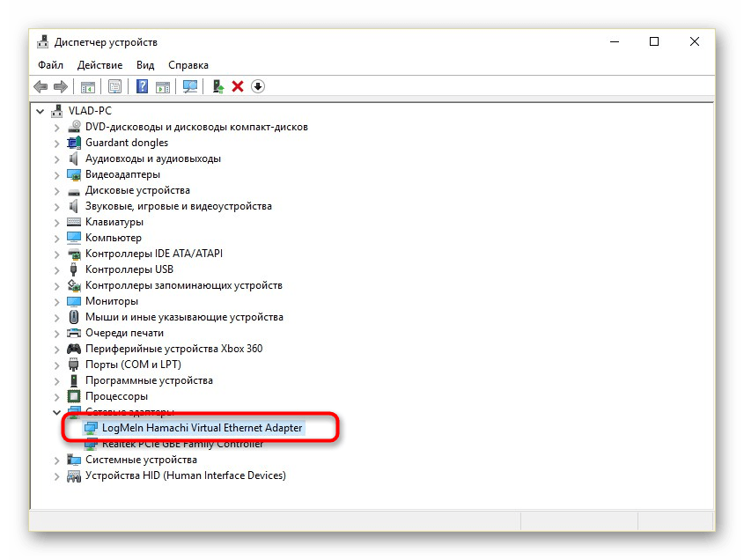The height and width of the screenshot is (560, 744).
Task: Open the Справка menu
Action: [188, 65]
